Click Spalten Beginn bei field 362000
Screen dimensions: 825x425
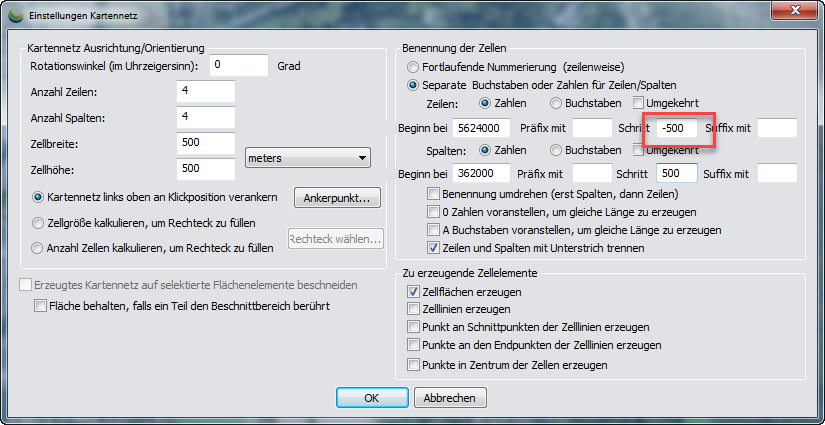click(x=481, y=173)
